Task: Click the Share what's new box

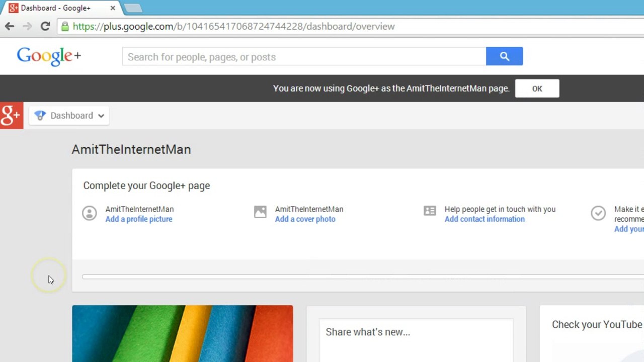Action: pyautogui.click(x=416, y=340)
